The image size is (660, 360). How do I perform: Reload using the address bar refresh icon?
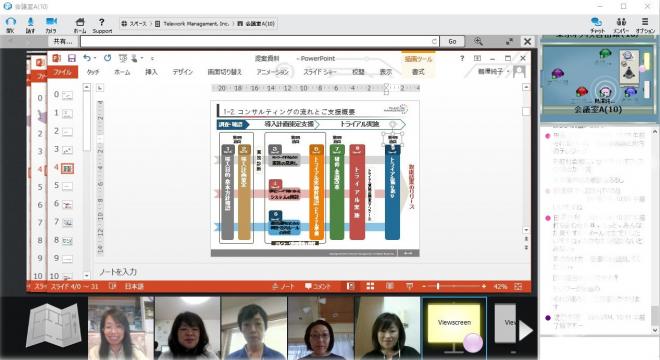coord(434,41)
